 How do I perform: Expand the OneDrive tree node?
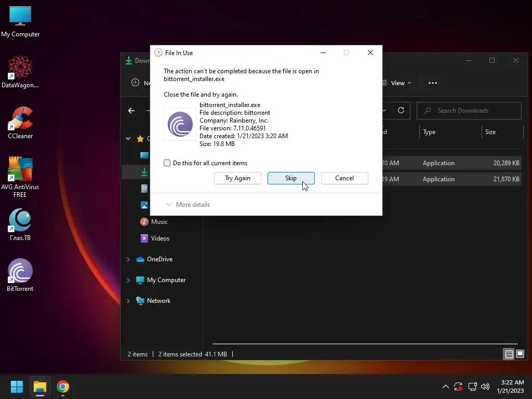point(128,259)
